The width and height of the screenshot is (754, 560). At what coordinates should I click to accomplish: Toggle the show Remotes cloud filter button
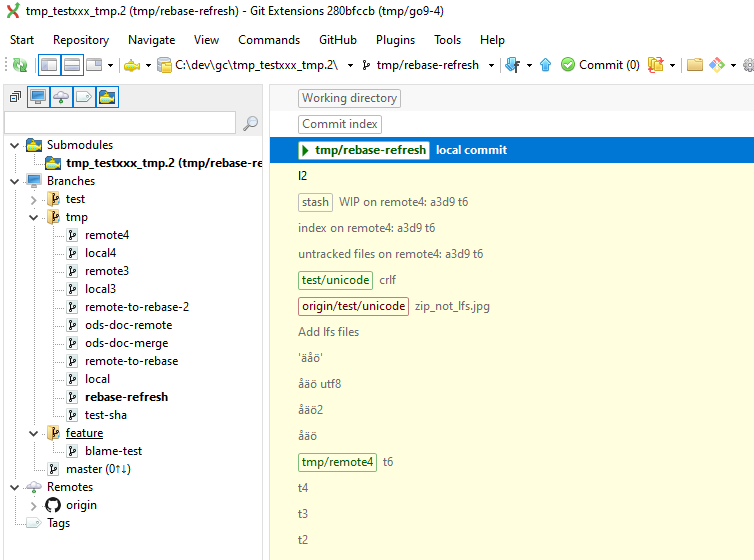[61, 97]
